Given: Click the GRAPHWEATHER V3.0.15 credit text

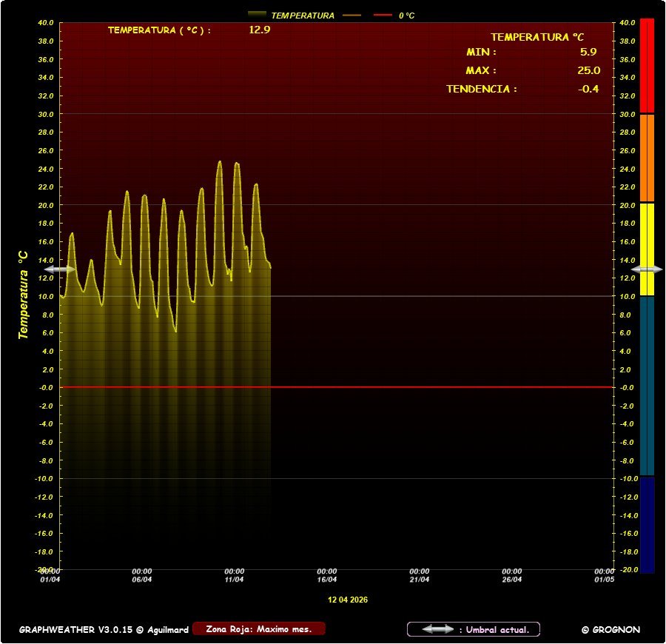Looking at the screenshot, I should (103, 630).
